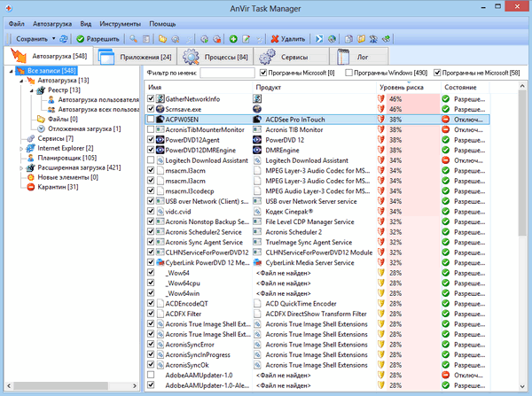Click the Новые элементы icon in tree

pos(30,177)
